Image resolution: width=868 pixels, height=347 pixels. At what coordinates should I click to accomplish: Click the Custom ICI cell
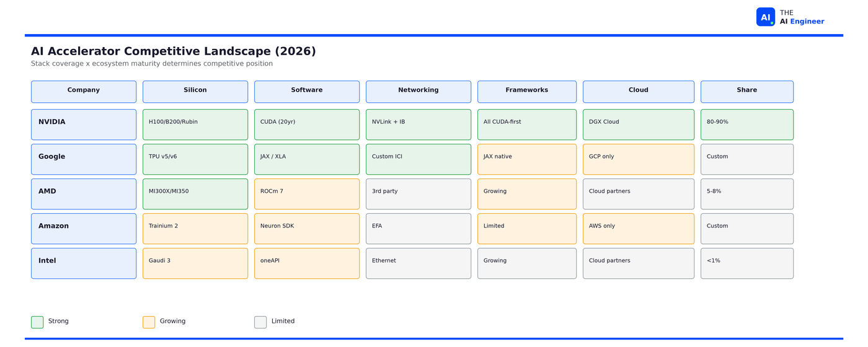pos(418,159)
